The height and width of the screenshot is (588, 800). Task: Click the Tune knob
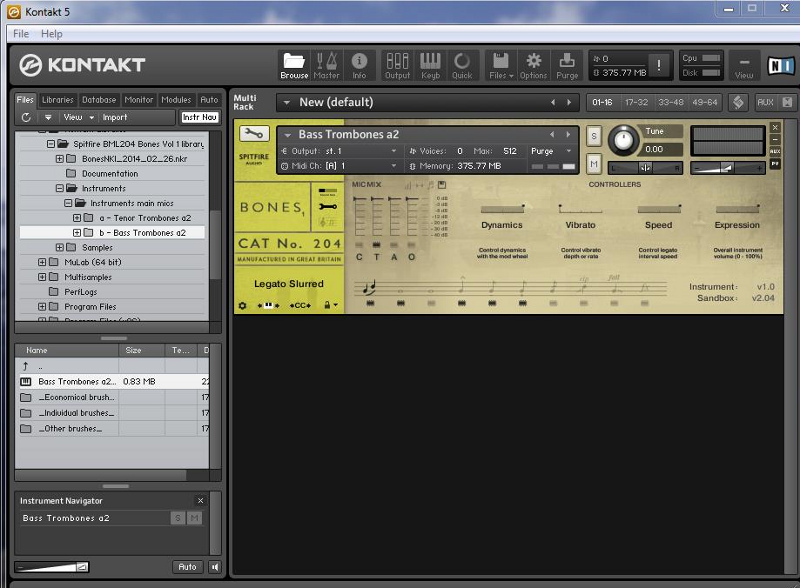[x=622, y=140]
